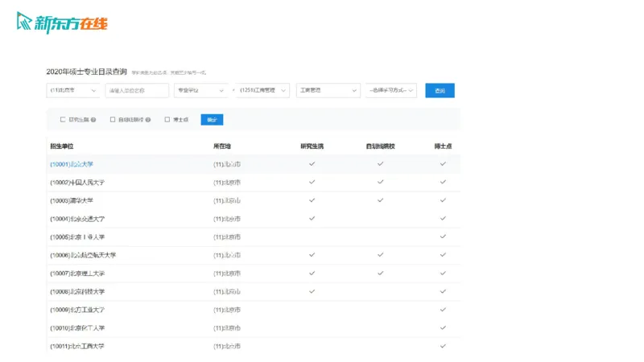Viewport: 644px width, 362px height.
Task: Focus the 请输入单位名称 institution name field
Action: (137, 90)
